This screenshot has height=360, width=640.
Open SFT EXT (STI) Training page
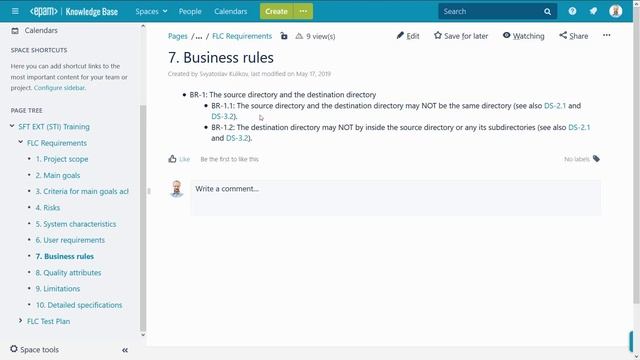[x=54, y=127]
